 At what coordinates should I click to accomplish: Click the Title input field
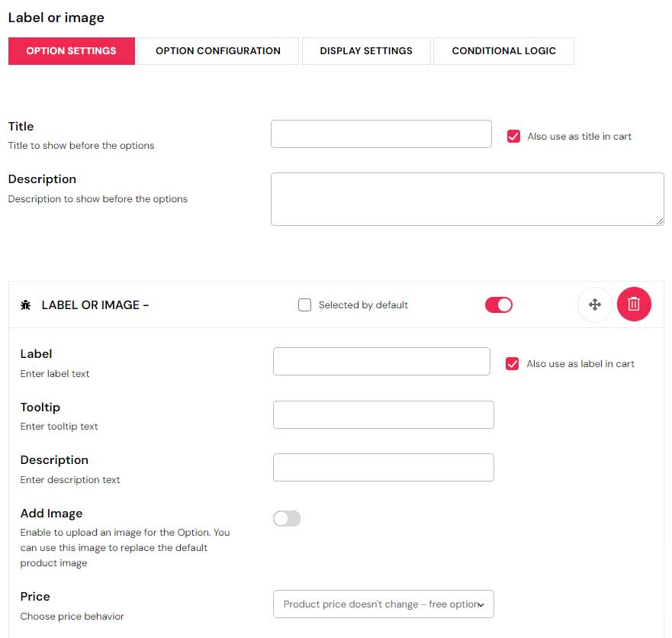click(x=381, y=134)
